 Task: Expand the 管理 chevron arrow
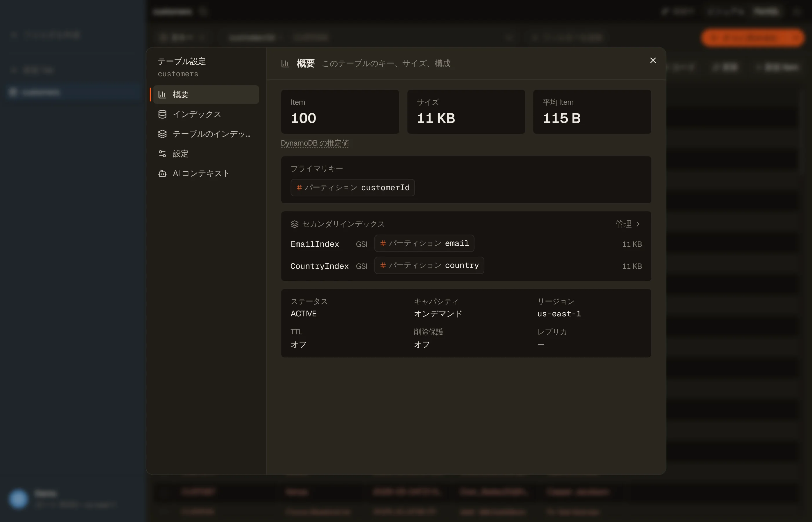(x=638, y=224)
